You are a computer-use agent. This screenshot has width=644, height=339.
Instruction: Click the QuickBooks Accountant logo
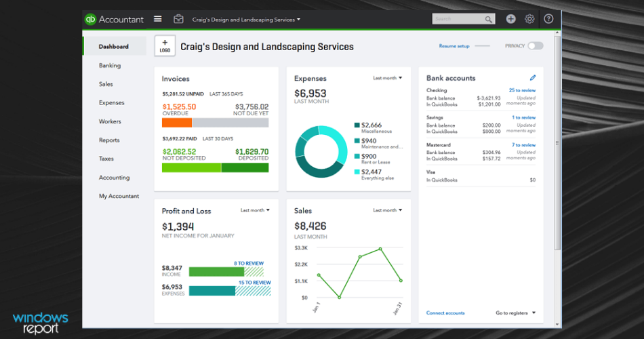[x=114, y=19]
